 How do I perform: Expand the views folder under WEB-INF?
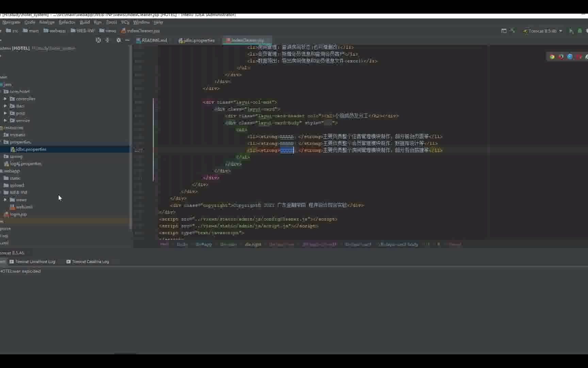pos(5,200)
